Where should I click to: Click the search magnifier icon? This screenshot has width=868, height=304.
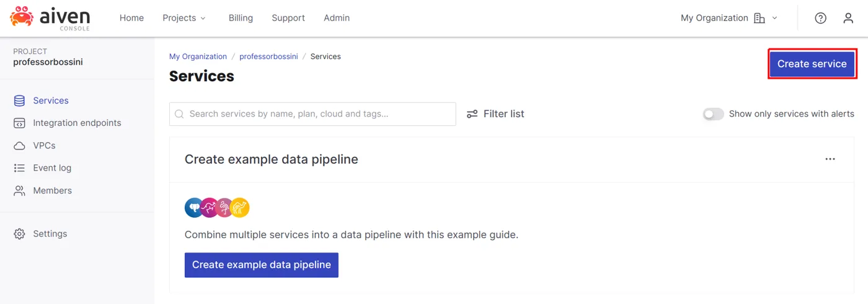click(179, 114)
